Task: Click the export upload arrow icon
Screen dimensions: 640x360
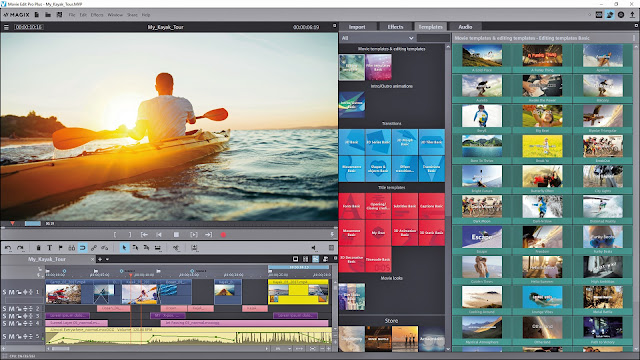Action: click(632, 15)
